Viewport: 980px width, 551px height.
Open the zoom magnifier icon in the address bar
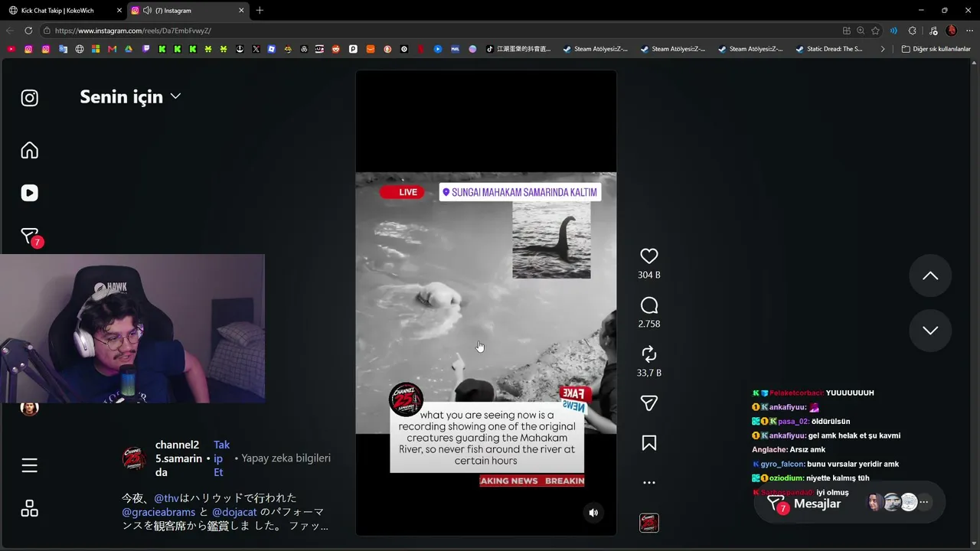(x=861, y=31)
